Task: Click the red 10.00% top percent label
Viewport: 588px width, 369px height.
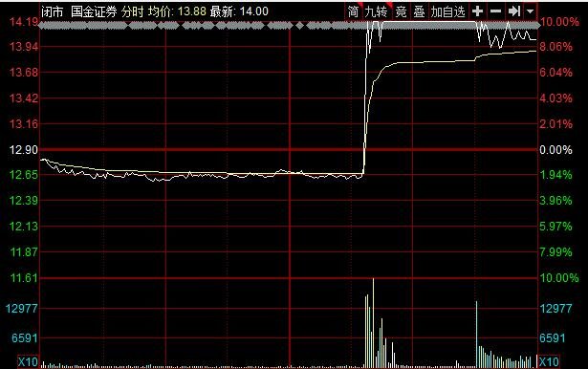Action: tap(559, 22)
